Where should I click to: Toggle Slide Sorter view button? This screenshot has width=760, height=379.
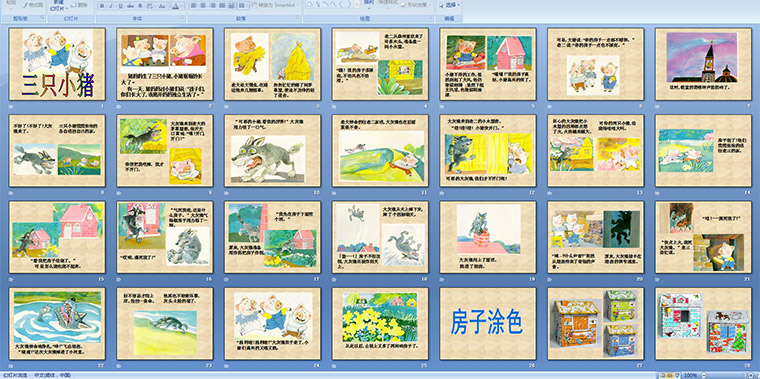670,375
